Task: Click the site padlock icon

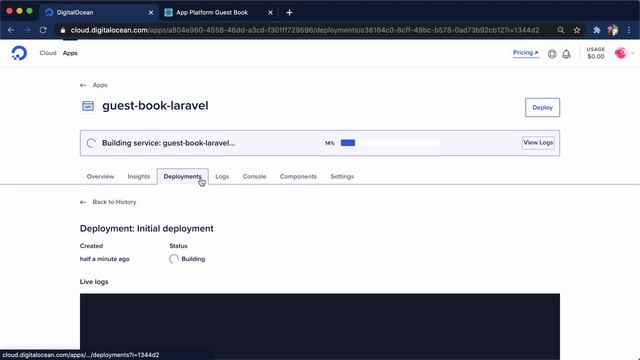Action: [x=62, y=30]
